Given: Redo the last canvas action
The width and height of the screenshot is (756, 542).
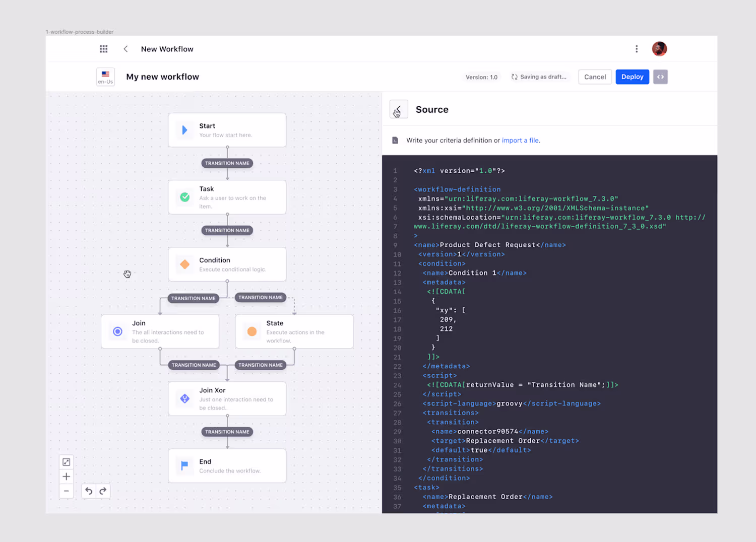Looking at the screenshot, I should point(103,491).
